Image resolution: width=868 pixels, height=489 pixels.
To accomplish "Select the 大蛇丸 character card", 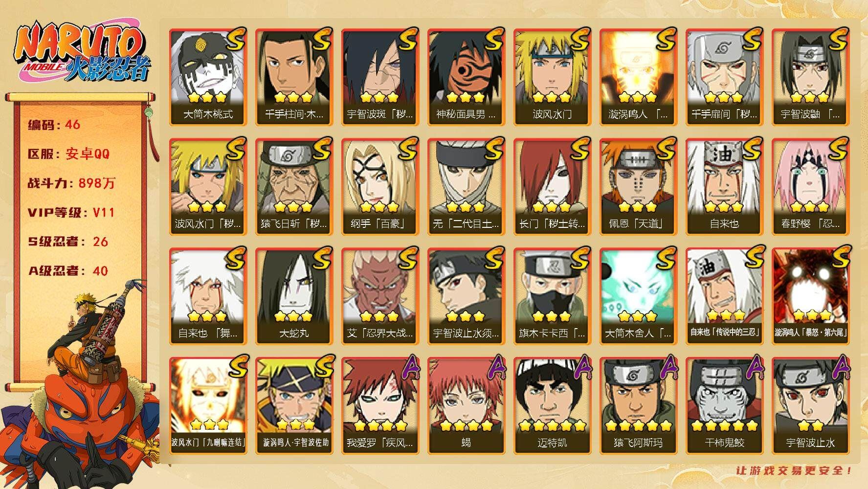I will 294,296.
